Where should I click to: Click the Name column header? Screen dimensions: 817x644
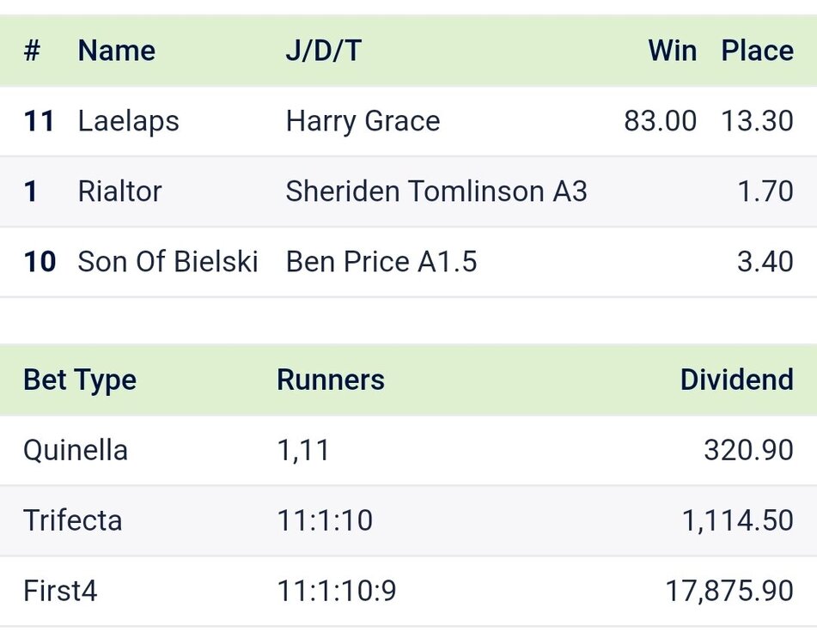point(116,51)
